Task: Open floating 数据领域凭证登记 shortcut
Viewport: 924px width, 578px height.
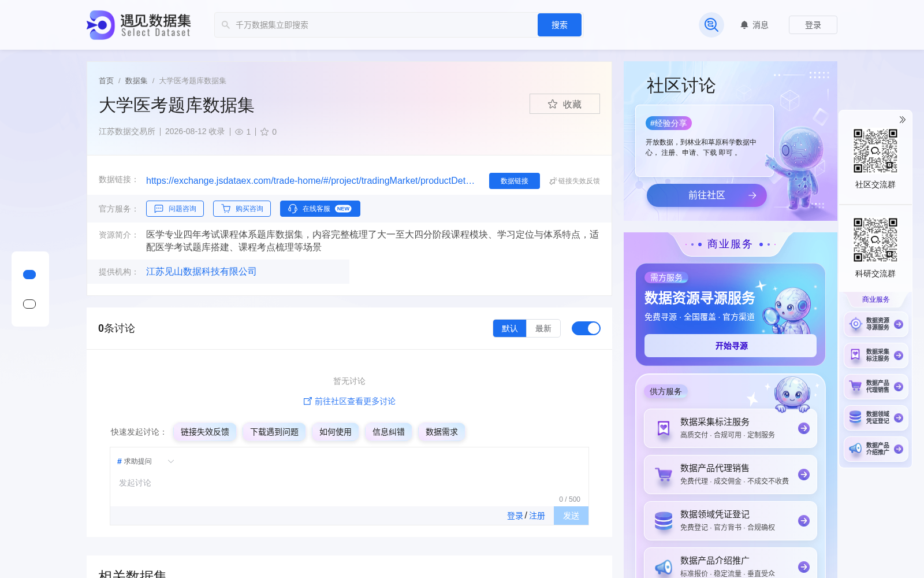Action: (876, 418)
